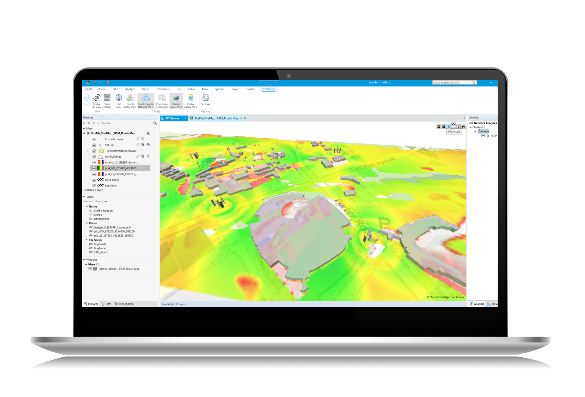Click the red-yellow-blue swatch above the selected layer
The image size is (585, 397).
click(x=101, y=163)
